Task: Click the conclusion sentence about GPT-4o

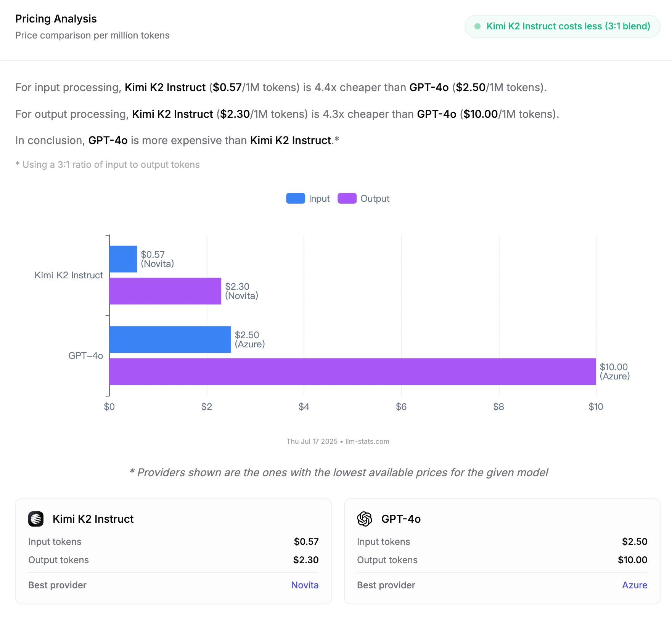Action: coord(177,140)
